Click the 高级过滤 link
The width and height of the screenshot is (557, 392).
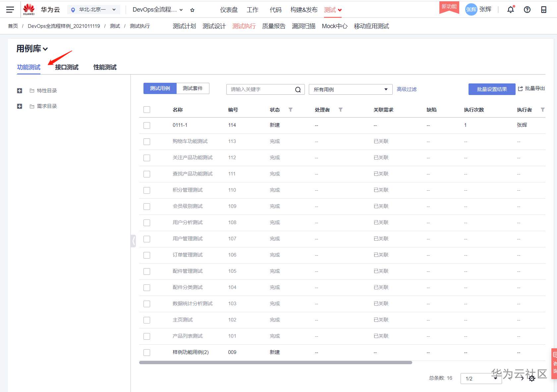click(x=407, y=89)
